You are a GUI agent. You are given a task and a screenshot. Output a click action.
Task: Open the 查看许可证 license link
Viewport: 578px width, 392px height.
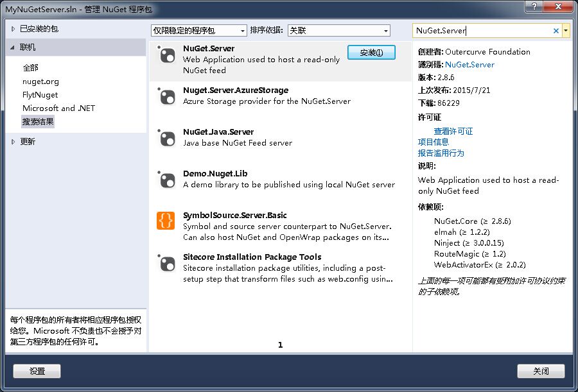tap(453, 131)
